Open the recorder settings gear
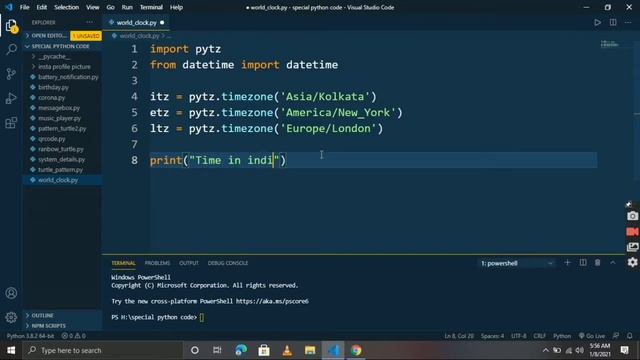 tap(632, 262)
